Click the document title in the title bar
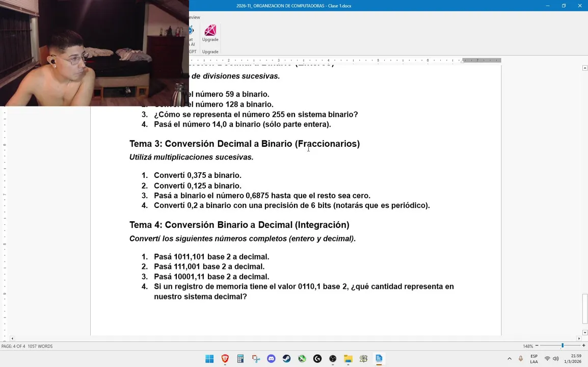This screenshot has width=588, height=367. point(293,6)
